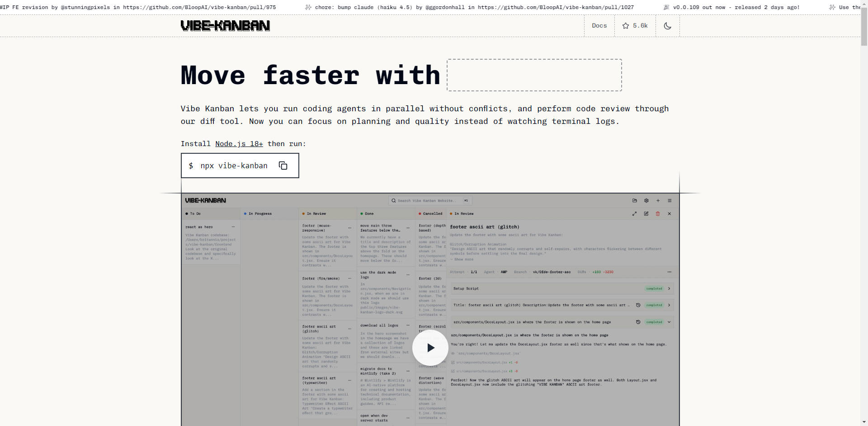This screenshot has width=868, height=426.
Task: Open Vibe Kanban settings via gear icon
Action: click(646, 200)
